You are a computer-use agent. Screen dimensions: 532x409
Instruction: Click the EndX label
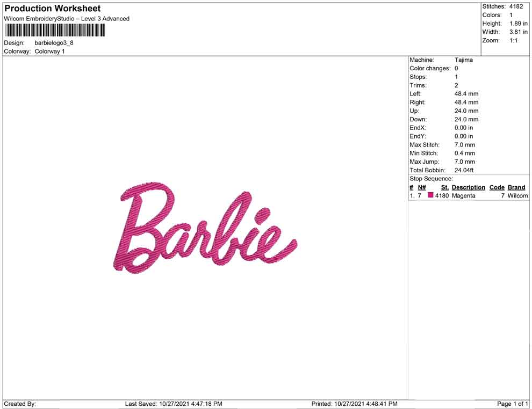[418, 128]
